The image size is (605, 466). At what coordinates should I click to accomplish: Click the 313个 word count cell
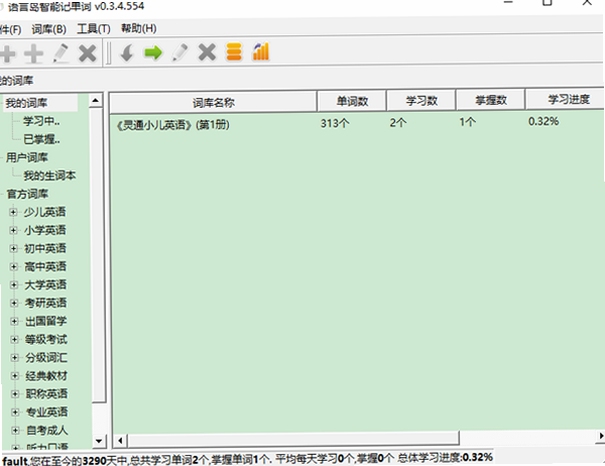point(335,123)
